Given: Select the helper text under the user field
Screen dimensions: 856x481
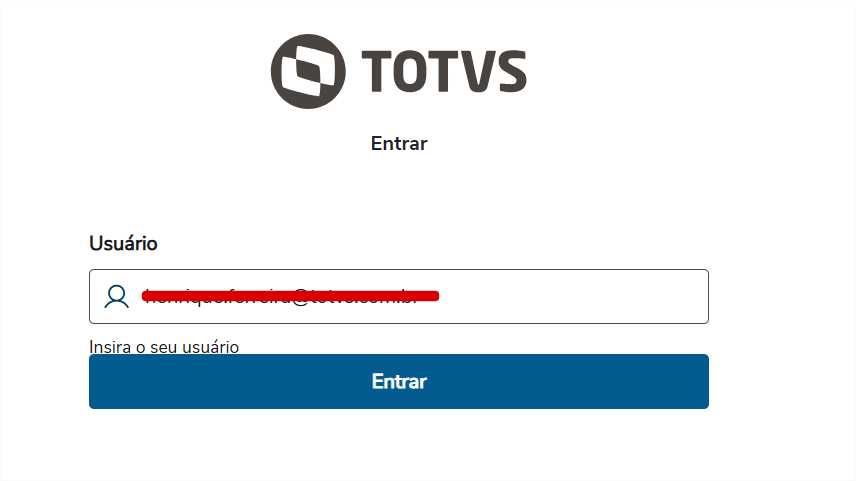Looking at the screenshot, I should [x=164, y=346].
